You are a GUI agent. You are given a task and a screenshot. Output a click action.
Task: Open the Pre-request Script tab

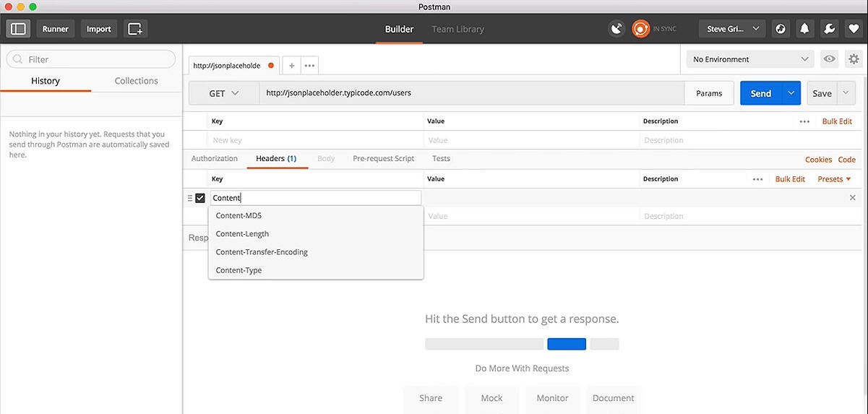(383, 158)
